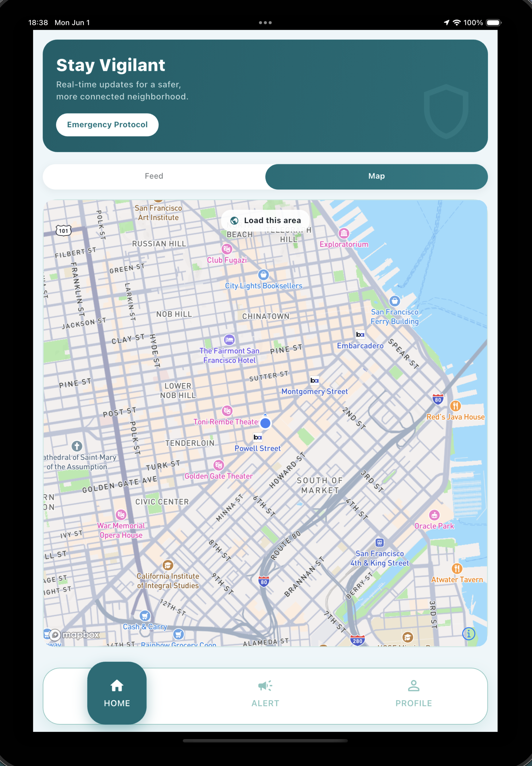The image size is (532, 766).
Task: Select the Map tab
Action: [376, 176]
